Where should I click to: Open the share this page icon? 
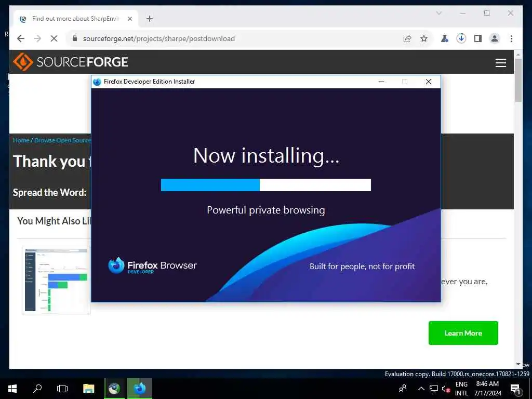coord(407,38)
